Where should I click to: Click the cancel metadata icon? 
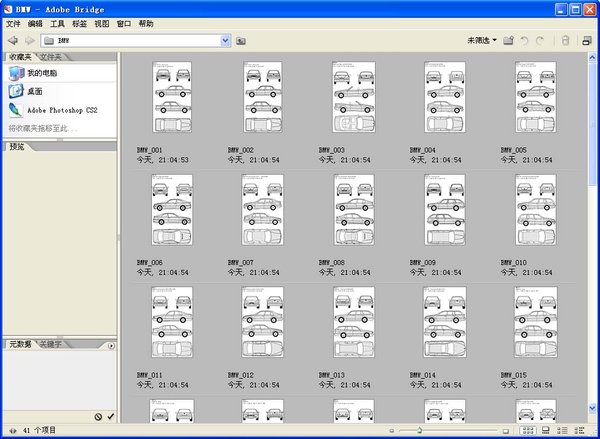[98, 417]
